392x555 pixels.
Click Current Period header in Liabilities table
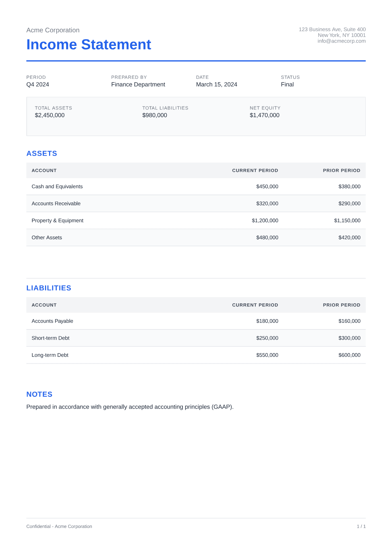[255, 305]
